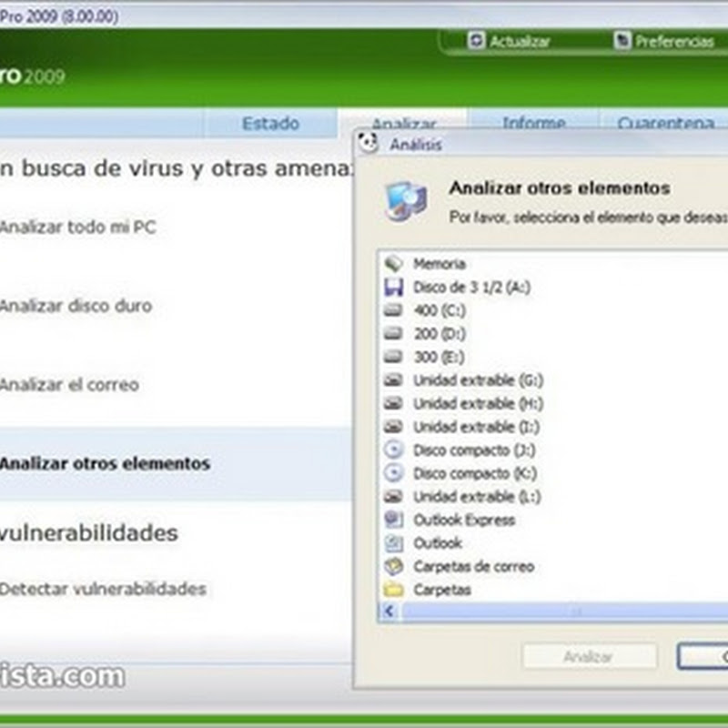Click the panda icon in Análisis title bar
Viewport: 728px width, 728px height.
coord(369,143)
